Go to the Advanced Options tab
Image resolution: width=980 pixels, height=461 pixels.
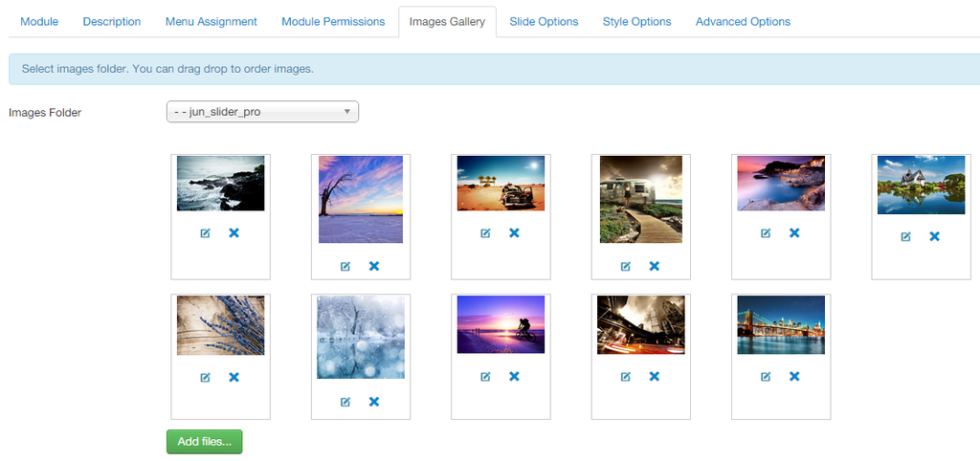tap(743, 21)
